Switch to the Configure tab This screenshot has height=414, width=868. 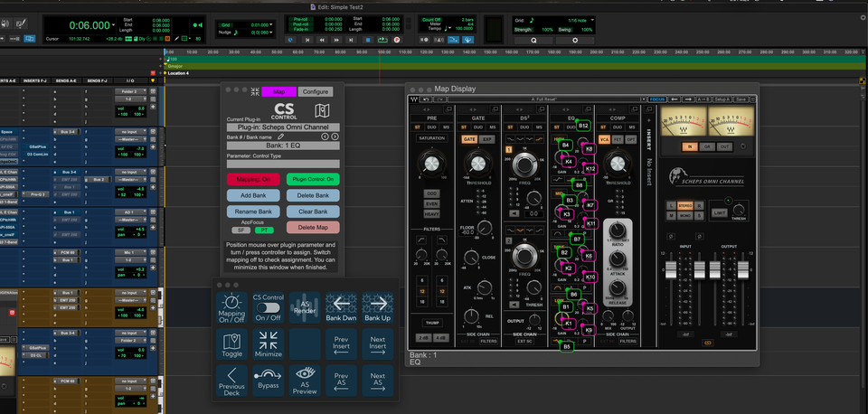pyautogui.click(x=315, y=91)
